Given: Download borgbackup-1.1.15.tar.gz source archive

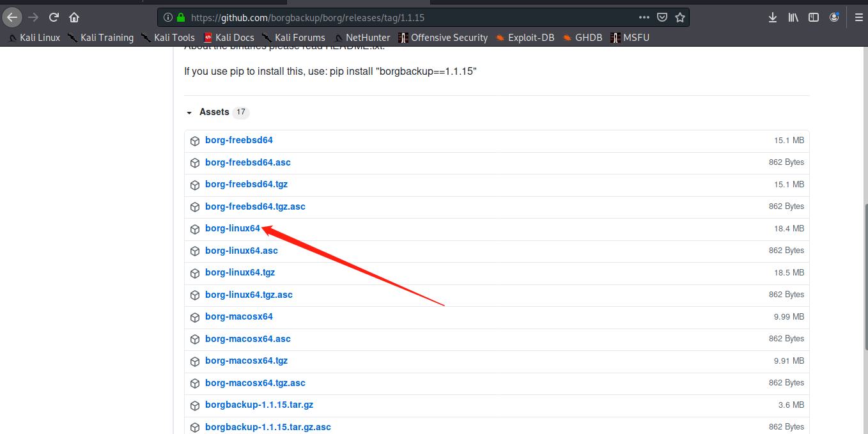Looking at the screenshot, I should pyautogui.click(x=259, y=405).
